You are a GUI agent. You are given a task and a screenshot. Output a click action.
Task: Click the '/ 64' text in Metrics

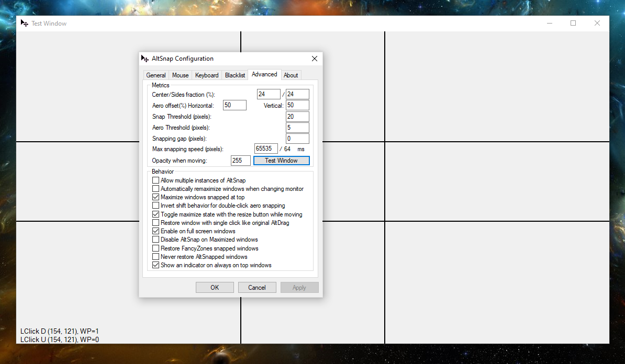pos(285,149)
